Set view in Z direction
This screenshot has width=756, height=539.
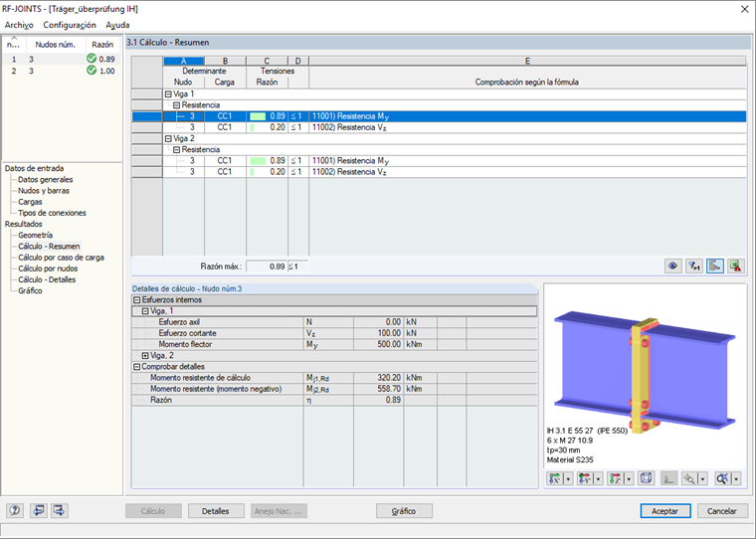click(x=616, y=478)
